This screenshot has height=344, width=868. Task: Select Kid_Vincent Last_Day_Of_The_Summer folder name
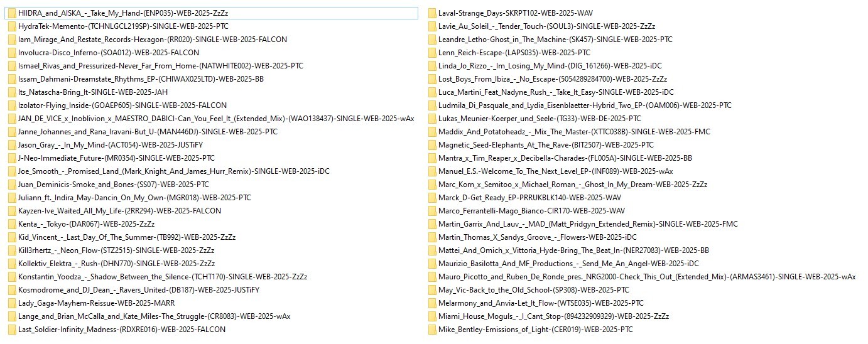(x=127, y=237)
